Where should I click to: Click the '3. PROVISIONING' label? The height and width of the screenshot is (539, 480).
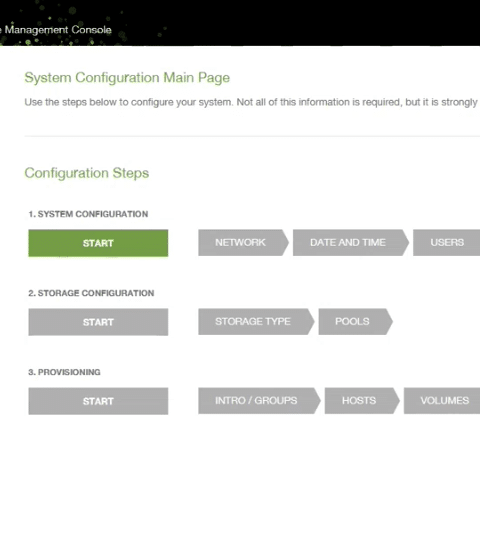[x=64, y=372]
